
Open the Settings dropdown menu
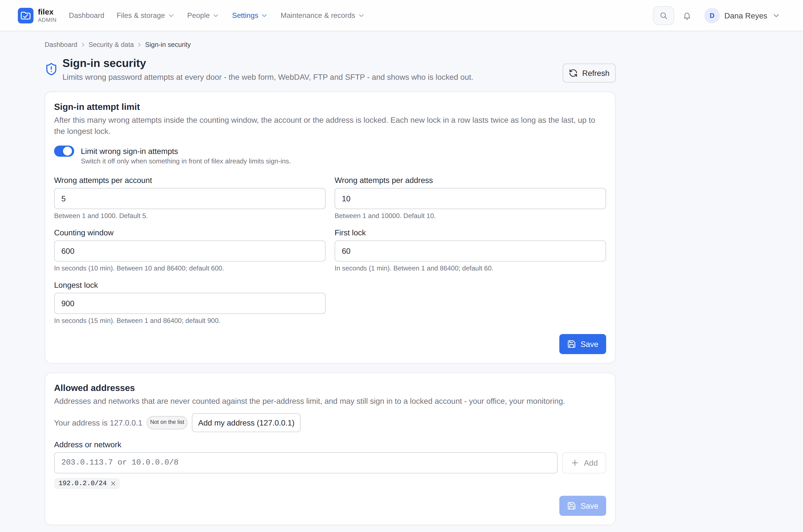coord(249,16)
